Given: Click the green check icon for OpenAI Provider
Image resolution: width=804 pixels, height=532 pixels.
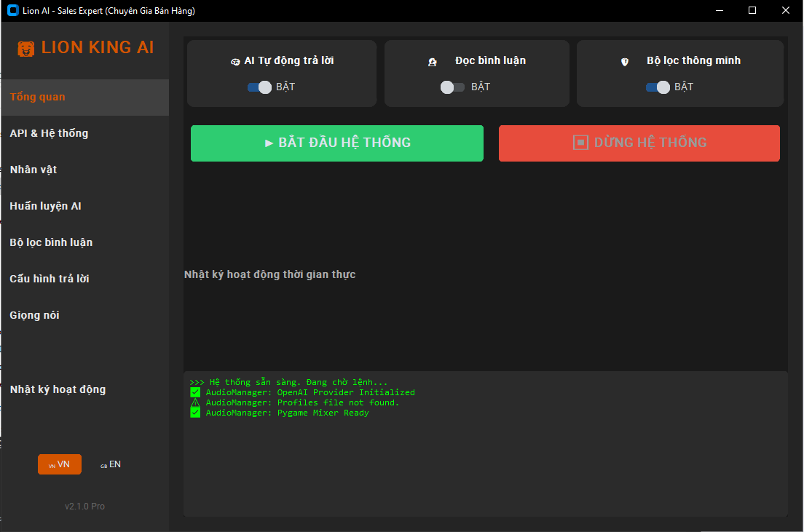Looking at the screenshot, I should click(x=194, y=392).
